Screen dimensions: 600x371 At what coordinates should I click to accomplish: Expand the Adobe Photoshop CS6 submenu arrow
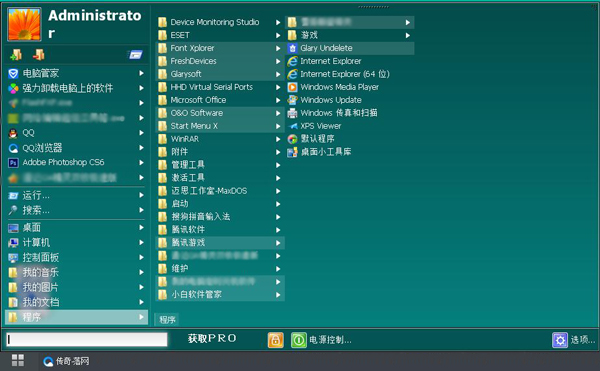pyautogui.click(x=142, y=163)
